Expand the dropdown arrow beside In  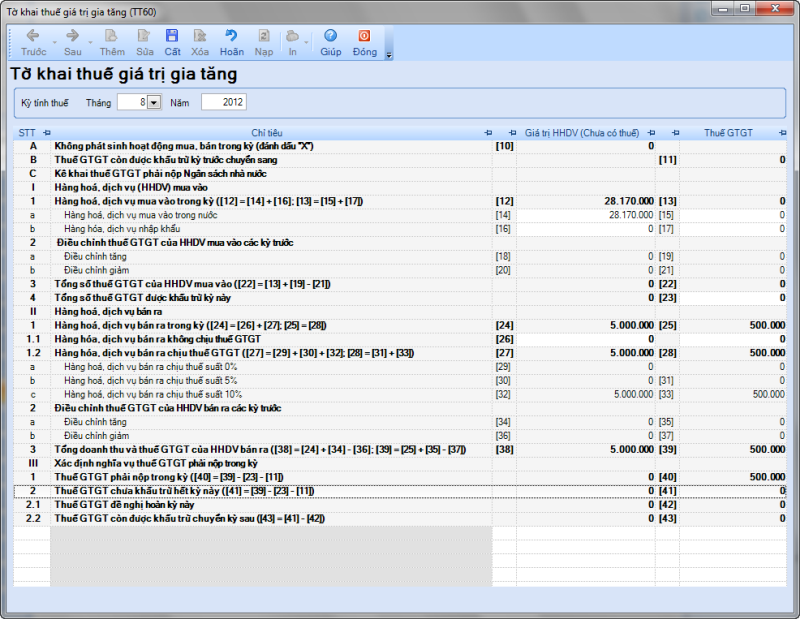(306, 42)
